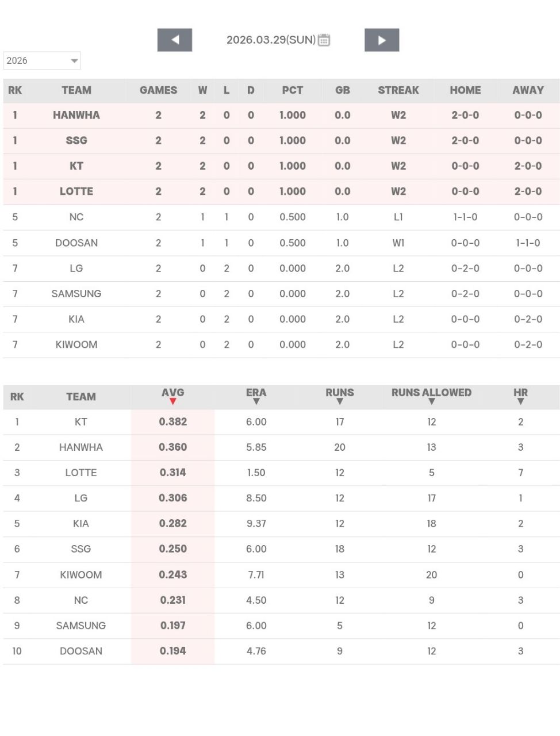Click KIWOOM in the standings table
The height and width of the screenshot is (736, 560).
(x=76, y=345)
